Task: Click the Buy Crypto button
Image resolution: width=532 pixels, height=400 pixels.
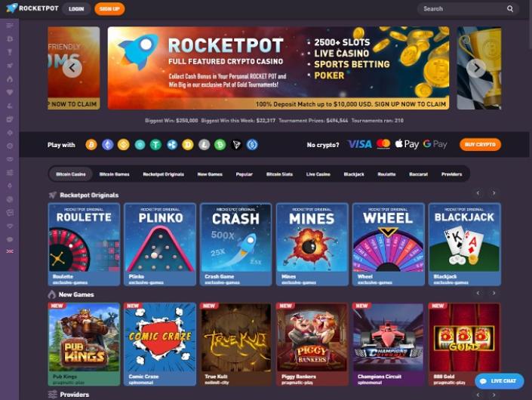Action: [480, 145]
